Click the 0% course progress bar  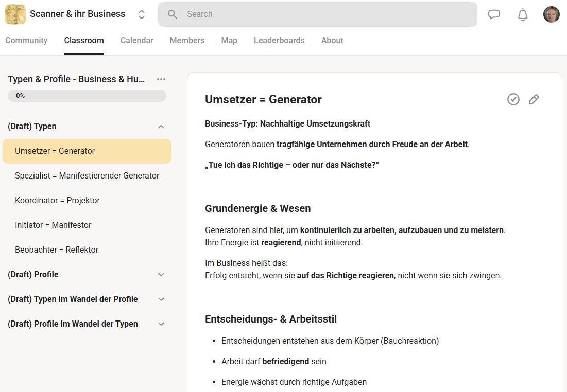click(87, 96)
